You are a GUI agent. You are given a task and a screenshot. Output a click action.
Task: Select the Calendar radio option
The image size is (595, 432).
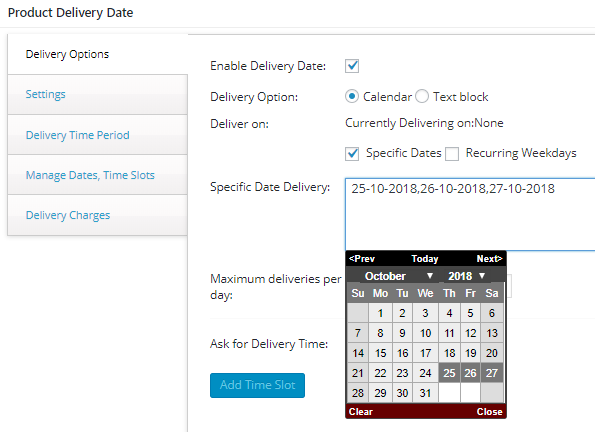352,96
